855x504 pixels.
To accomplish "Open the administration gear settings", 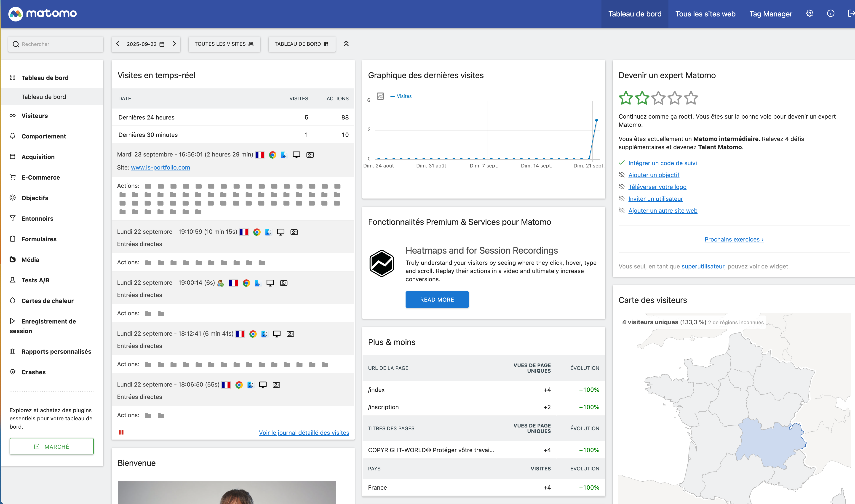I will point(810,13).
